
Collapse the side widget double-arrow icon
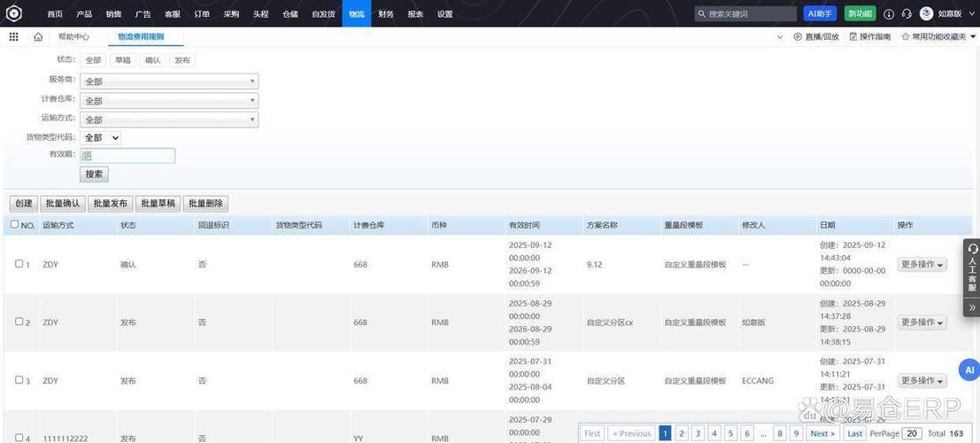pyautogui.click(x=972, y=307)
